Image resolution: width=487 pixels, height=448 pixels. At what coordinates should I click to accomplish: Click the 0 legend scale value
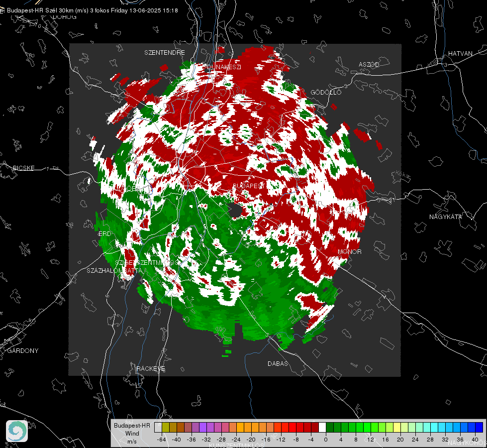(325, 440)
